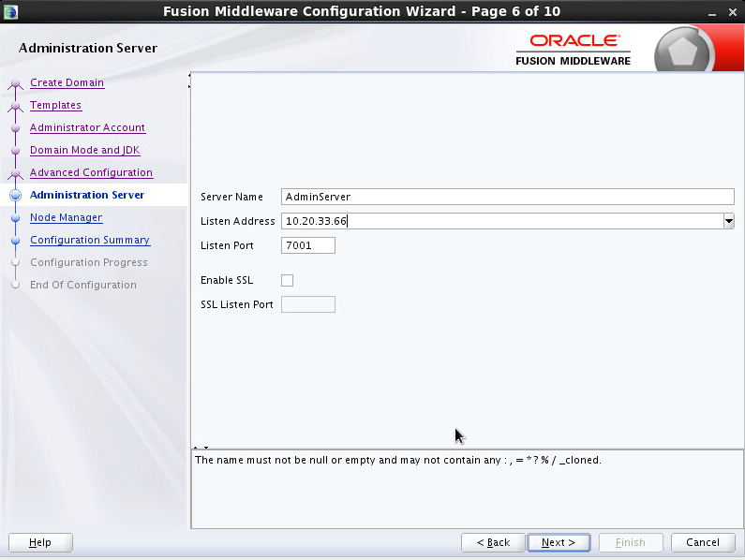The width and height of the screenshot is (745, 560).
Task: Jump to Advanced Configuration step
Action: (91, 172)
